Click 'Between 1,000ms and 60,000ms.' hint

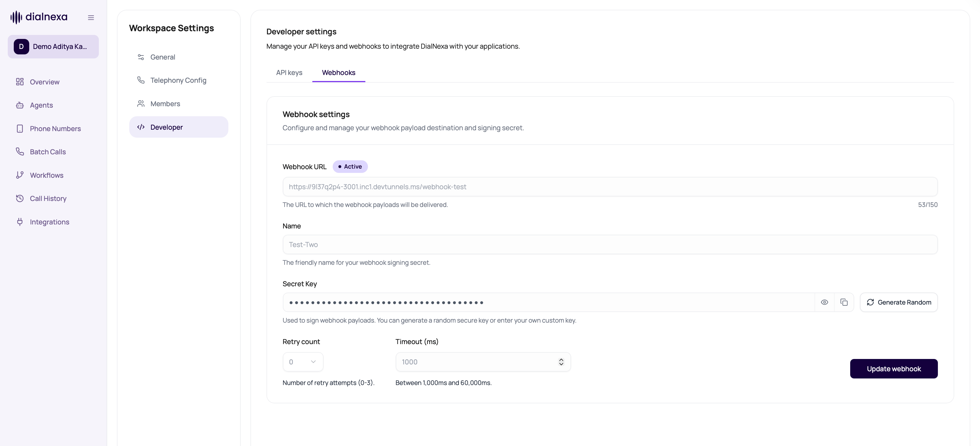coord(444,382)
